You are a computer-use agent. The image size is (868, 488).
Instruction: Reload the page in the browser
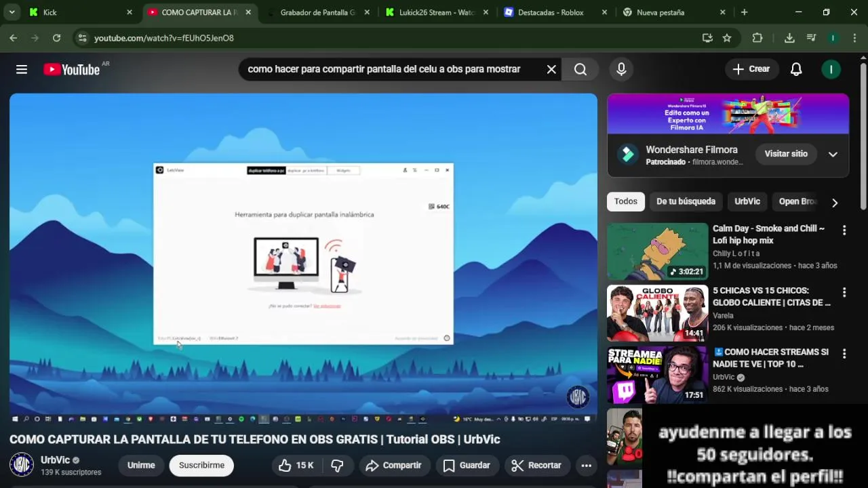coord(56,38)
